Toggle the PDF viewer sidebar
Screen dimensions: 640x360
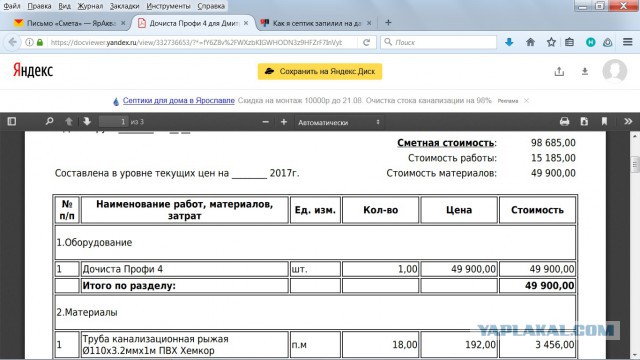pyautogui.click(x=12, y=122)
